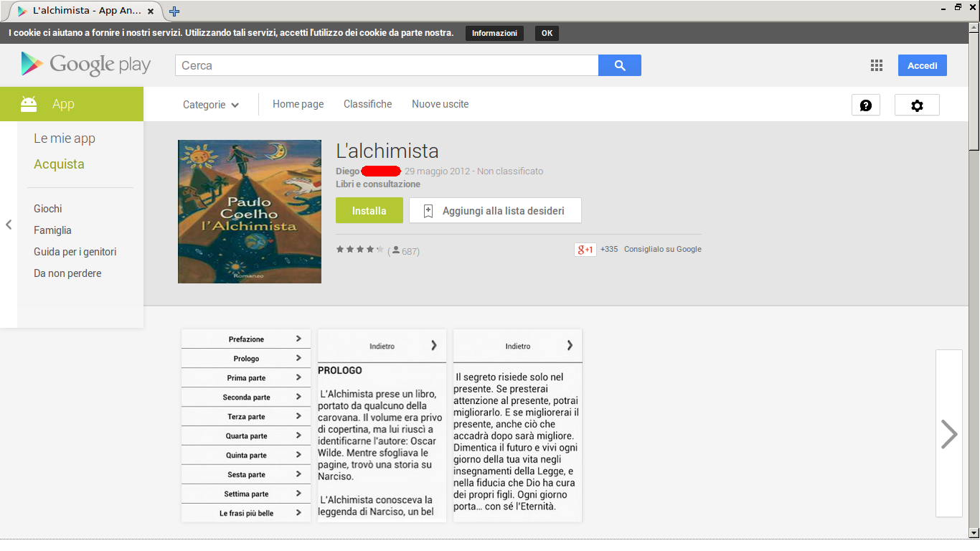Click Consiglialo su Google text
Viewport: 980px width, 551px height.
pos(663,250)
